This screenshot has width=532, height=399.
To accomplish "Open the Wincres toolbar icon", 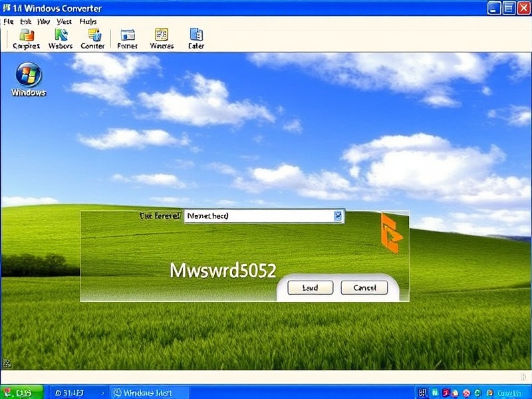I will click(x=162, y=39).
